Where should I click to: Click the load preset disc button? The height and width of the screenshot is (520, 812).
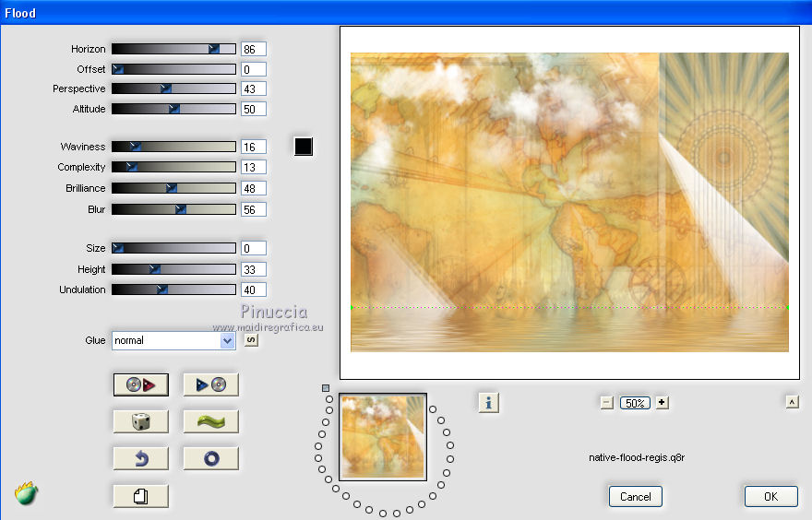[141, 384]
